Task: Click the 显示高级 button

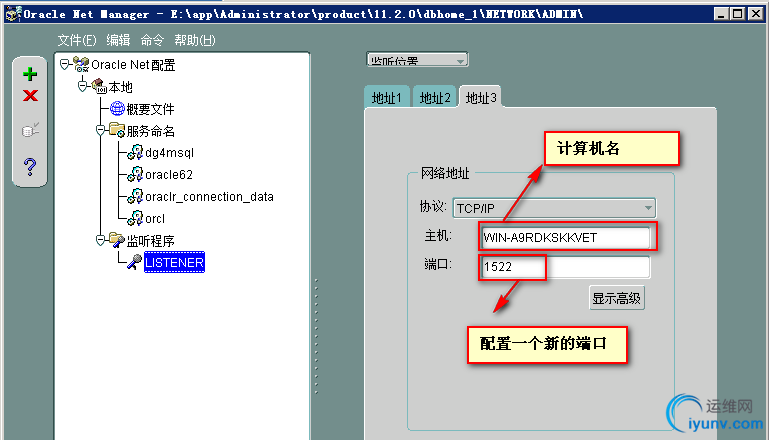Action: [x=616, y=298]
